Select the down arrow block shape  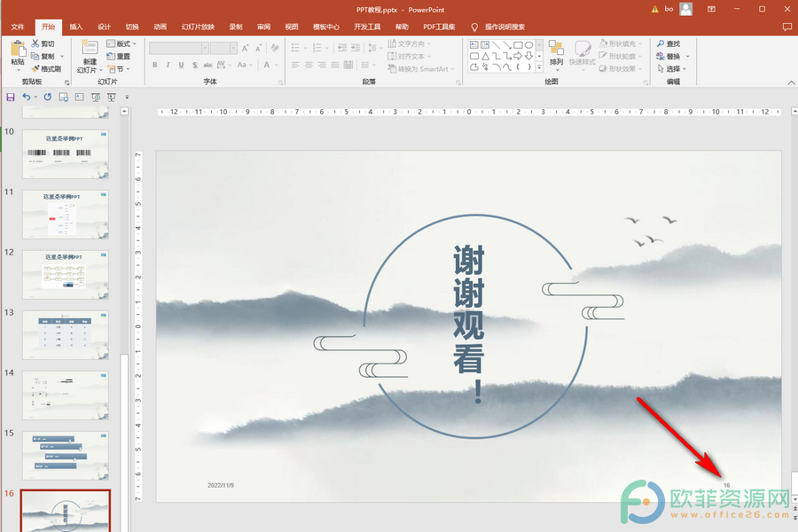(x=528, y=56)
